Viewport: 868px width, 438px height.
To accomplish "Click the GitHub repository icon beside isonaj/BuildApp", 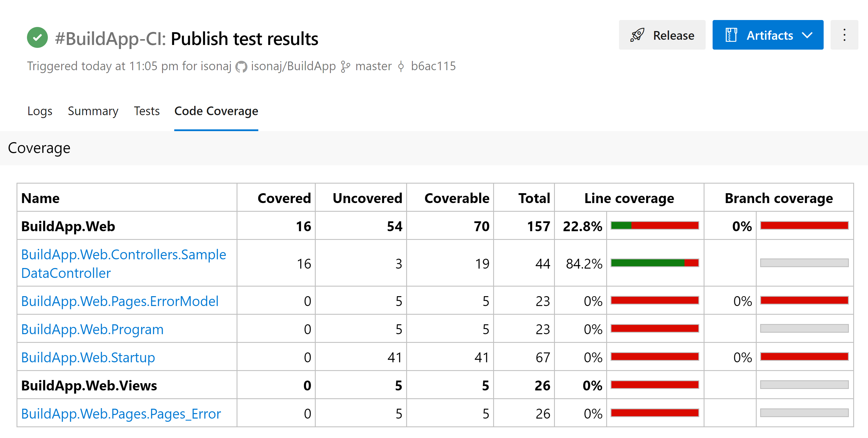I will pos(241,67).
